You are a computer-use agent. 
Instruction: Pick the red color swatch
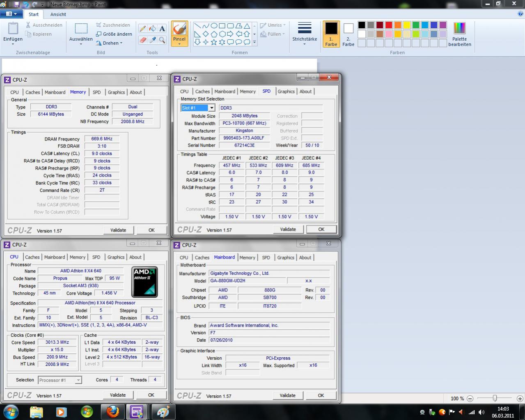388,25
